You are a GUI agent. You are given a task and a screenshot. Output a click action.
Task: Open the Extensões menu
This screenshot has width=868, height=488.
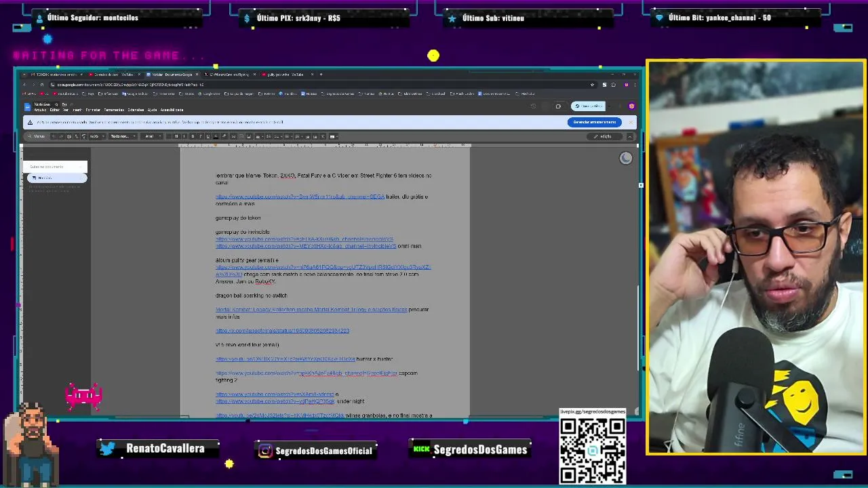click(x=136, y=110)
